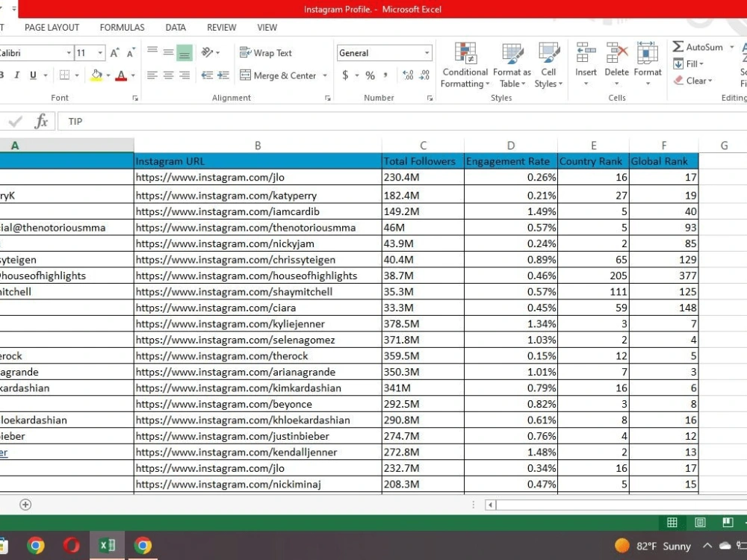The image size is (747, 560).
Task: Add a new sheet with the plus button
Action: pos(25,504)
